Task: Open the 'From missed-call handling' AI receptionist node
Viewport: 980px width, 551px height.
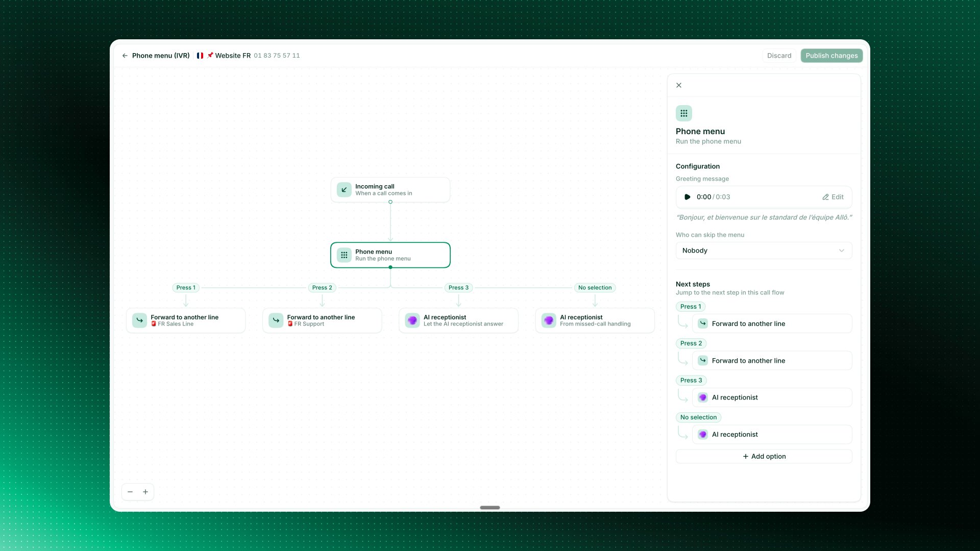Action: (x=595, y=320)
